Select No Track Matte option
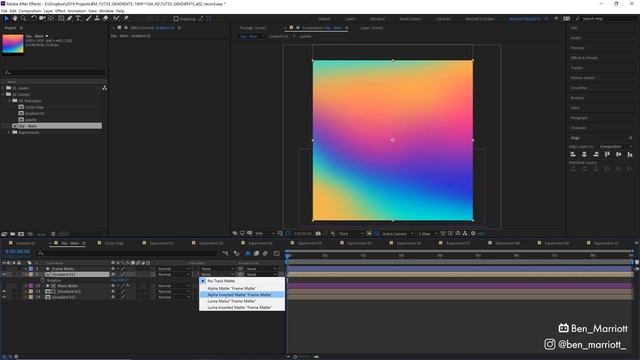 [242, 281]
